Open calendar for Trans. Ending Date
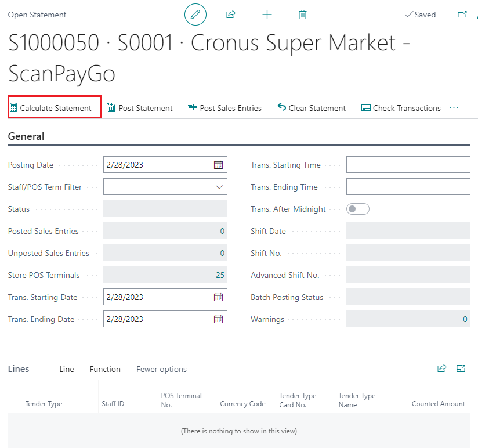The width and height of the screenshot is (478, 448). tap(218, 319)
